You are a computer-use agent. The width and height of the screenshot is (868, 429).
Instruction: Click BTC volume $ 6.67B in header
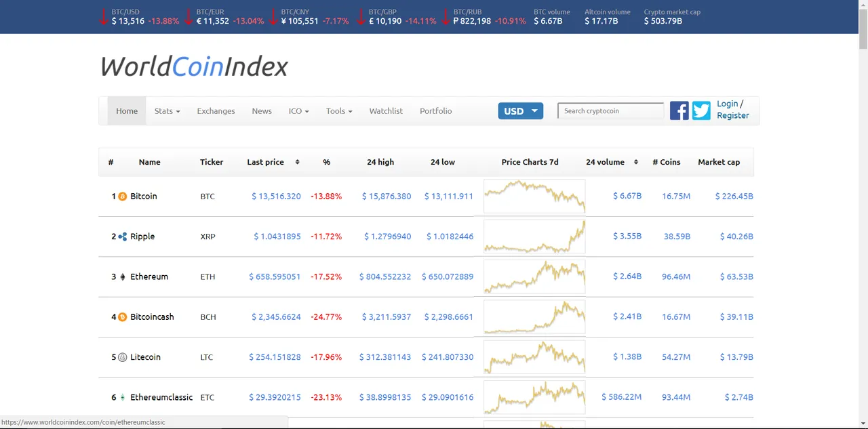pyautogui.click(x=548, y=21)
